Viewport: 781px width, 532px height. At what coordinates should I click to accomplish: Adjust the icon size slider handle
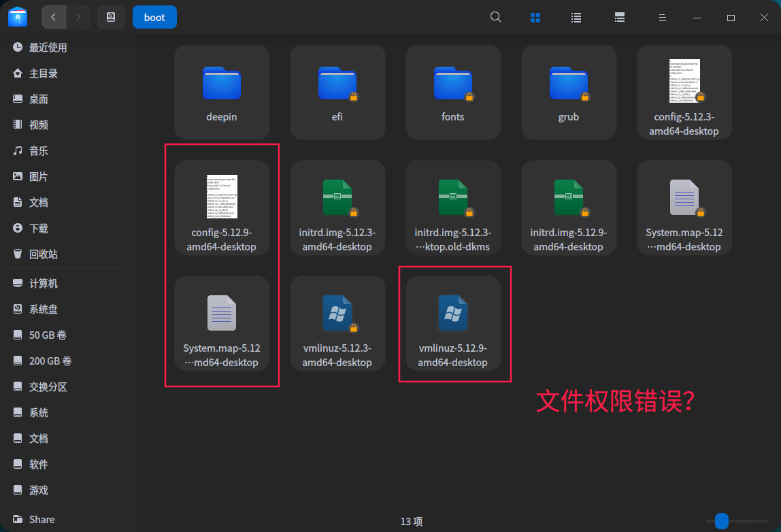[x=722, y=521]
